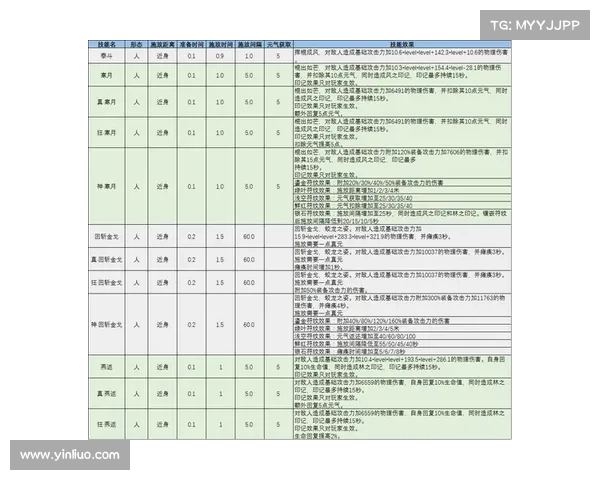Viewport: 600px width, 480px height.
Task: Select the 施放时间 column header
Action: point(220,44)
